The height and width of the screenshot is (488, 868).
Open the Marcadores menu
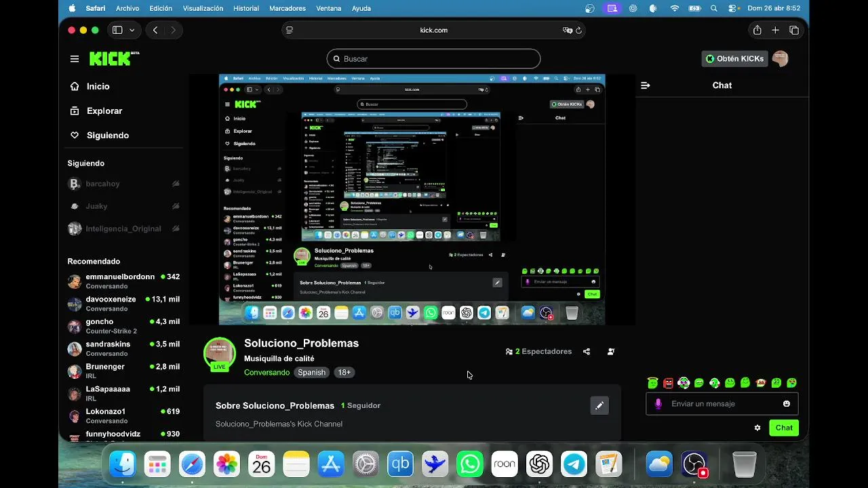click(x=288, y=8)
